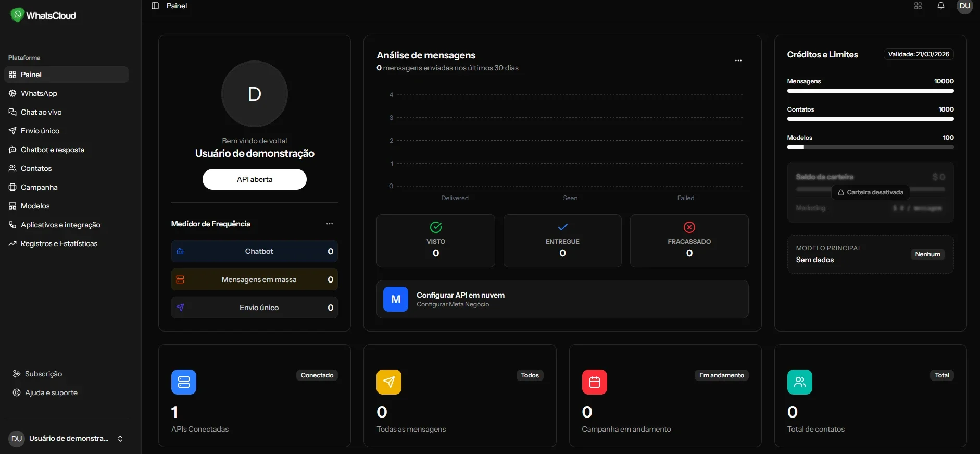980x454 pixels.
Task: Click the blue ENTREGUE checkmark icon
Action: click(x=562, y=227)
